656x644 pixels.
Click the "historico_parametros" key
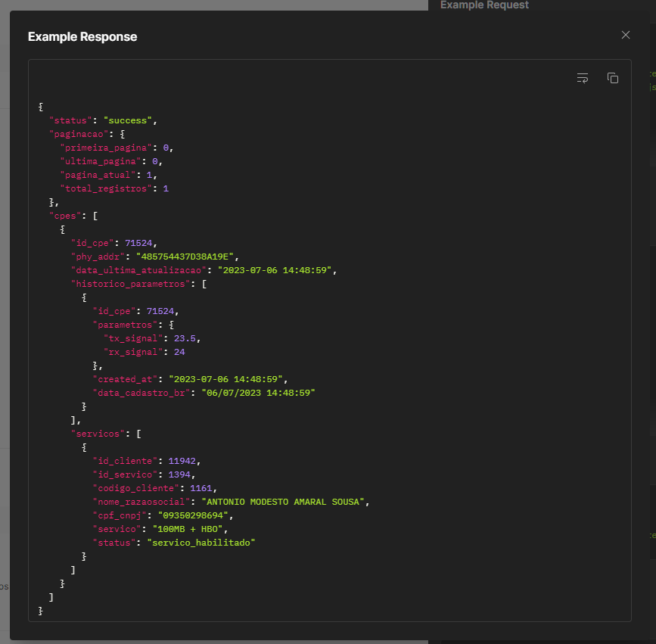131,284
